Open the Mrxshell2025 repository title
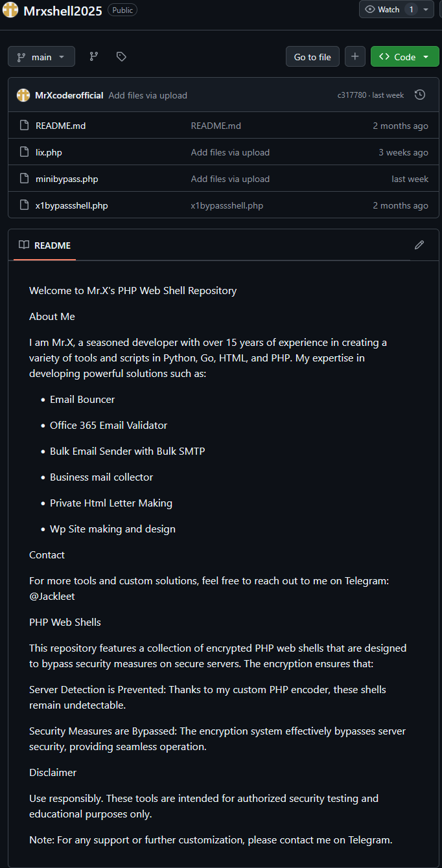The width and height of the screenshot is (442, 868). coord(63,10)
